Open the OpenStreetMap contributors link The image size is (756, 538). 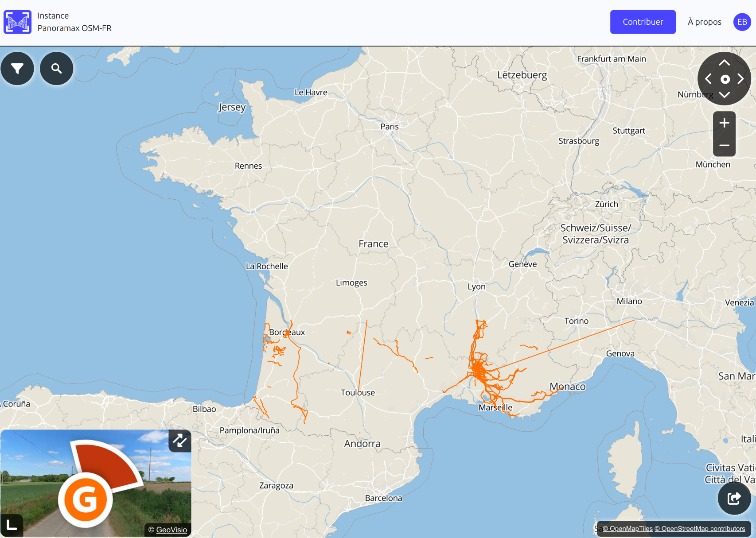pyautogui.click(x=700, y=529)
